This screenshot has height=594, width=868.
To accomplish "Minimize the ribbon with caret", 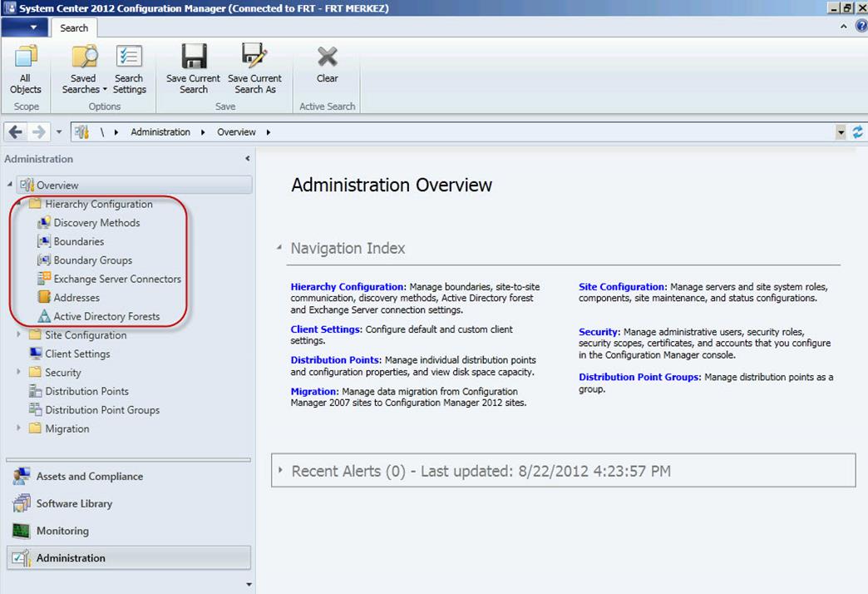I will click(844, 26).
